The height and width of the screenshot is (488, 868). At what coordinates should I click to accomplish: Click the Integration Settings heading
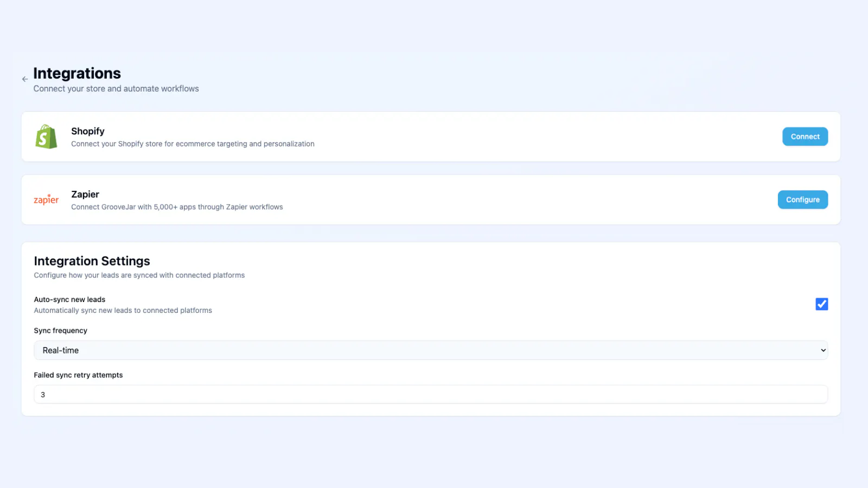92,261
